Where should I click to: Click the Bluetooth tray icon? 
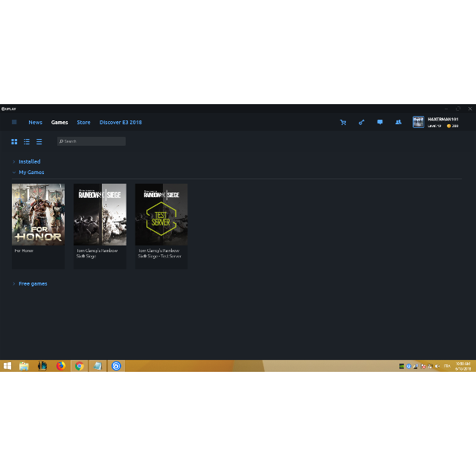pyautogui.click(x=408, y=367)
